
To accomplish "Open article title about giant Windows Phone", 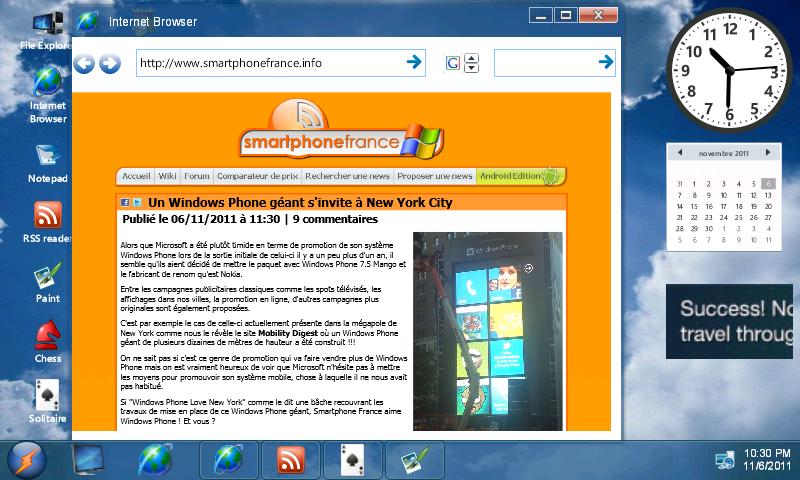I will click(300, 203).
